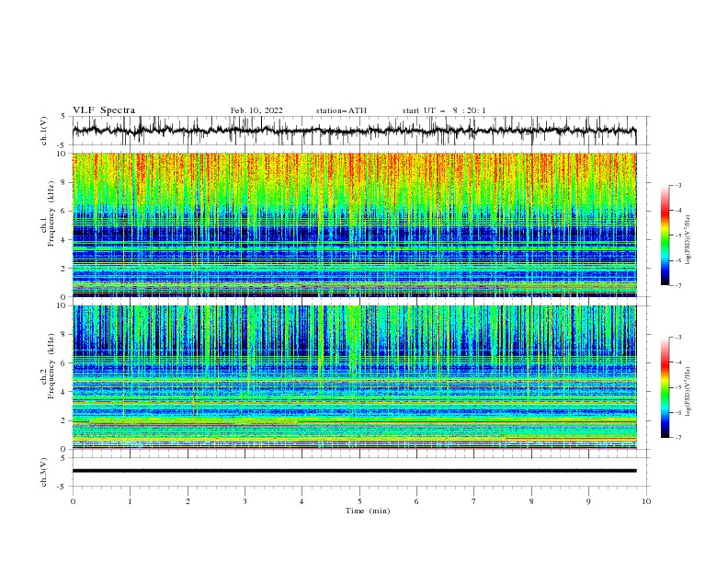This screenshot has width=728, height=563.
Task: Click the "8" tick on the time axis
Action: click(x=531, y=501)
